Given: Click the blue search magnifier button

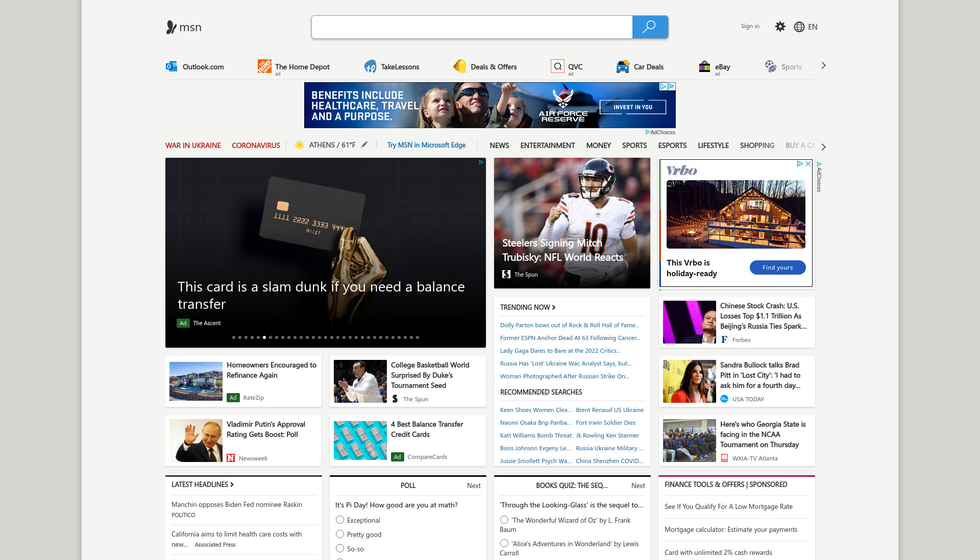Looking at the screenshot, I should (x=650, y=27).
